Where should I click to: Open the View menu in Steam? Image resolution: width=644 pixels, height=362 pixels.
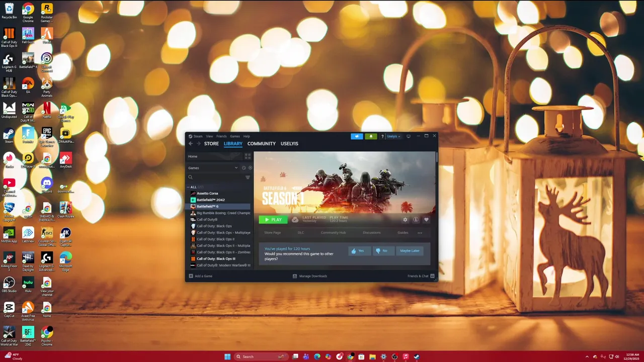(209, 136)
